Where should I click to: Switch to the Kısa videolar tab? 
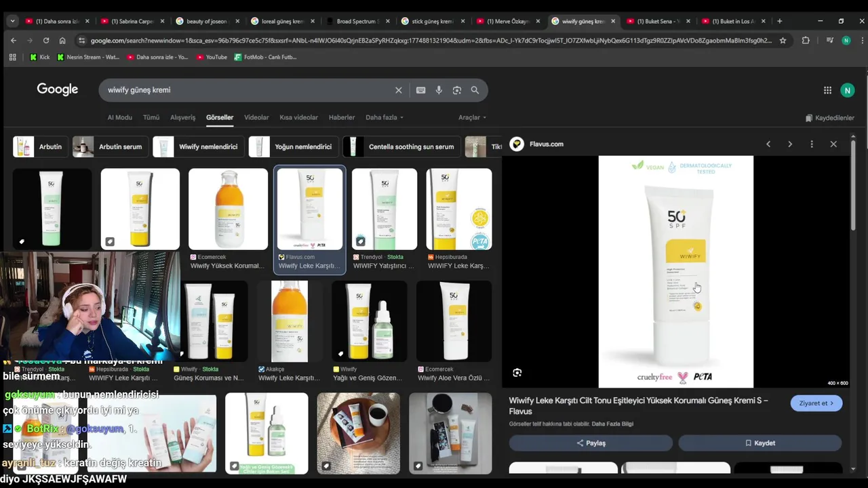298,117
